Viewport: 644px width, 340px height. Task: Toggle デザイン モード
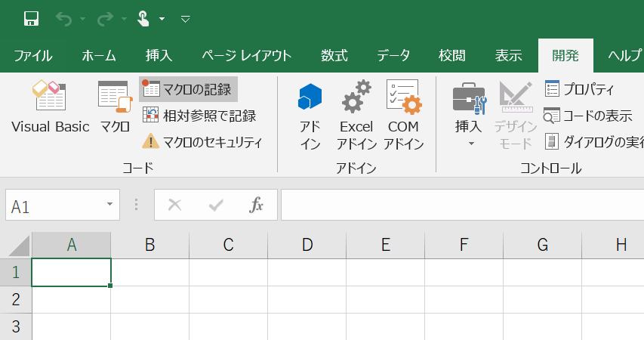coord(516,116)
